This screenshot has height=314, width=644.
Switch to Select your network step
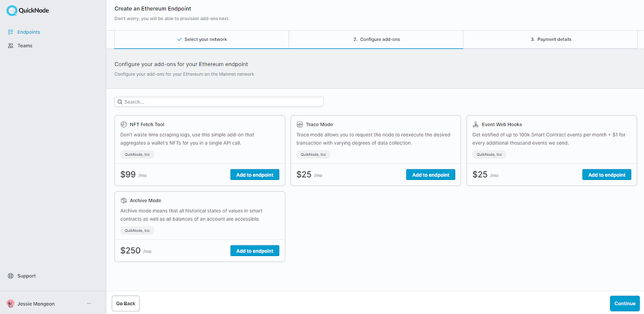click(202, 40)
